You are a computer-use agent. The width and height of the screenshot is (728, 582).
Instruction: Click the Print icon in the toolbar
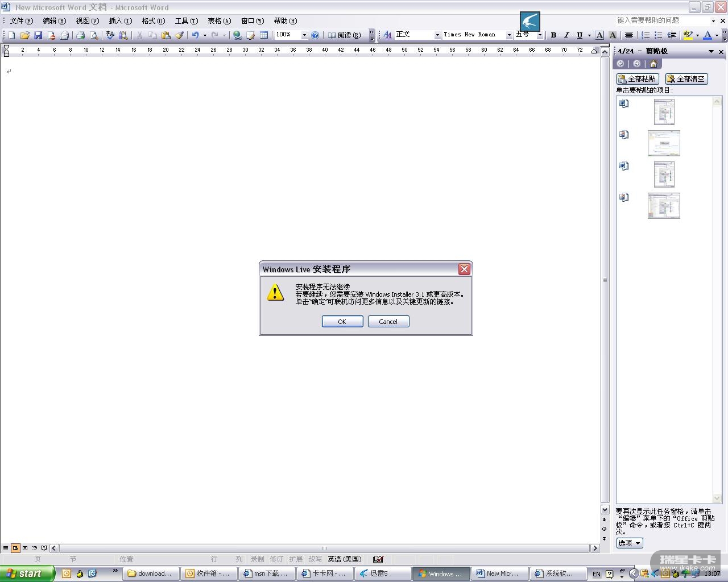[80, 35]
